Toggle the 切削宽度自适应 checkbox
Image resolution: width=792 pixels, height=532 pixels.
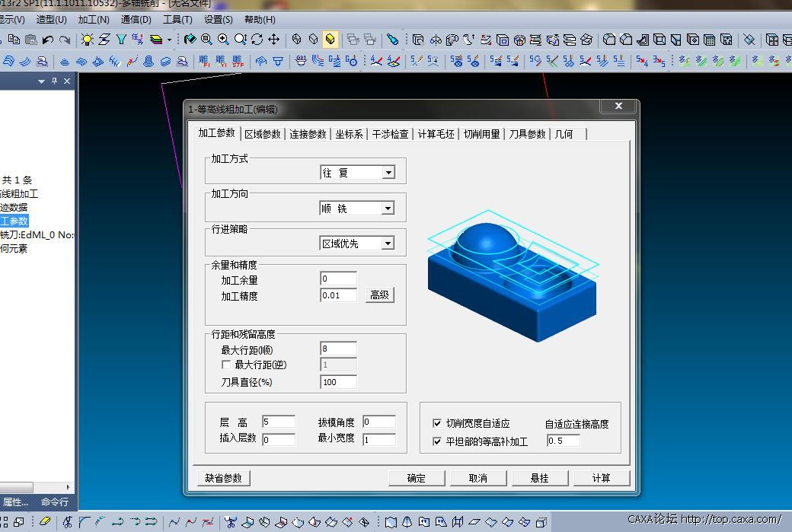tap(437, 423)
